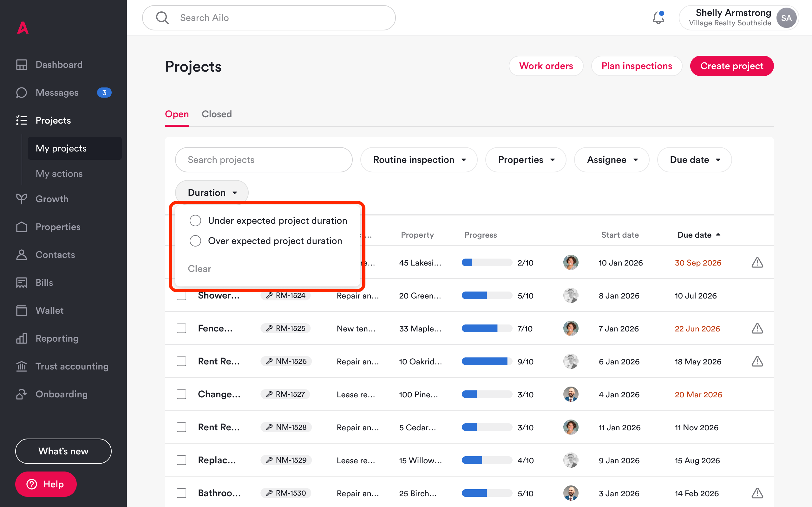Open Growth via its plant icon
Screen dimensions: 812x507
22,199
